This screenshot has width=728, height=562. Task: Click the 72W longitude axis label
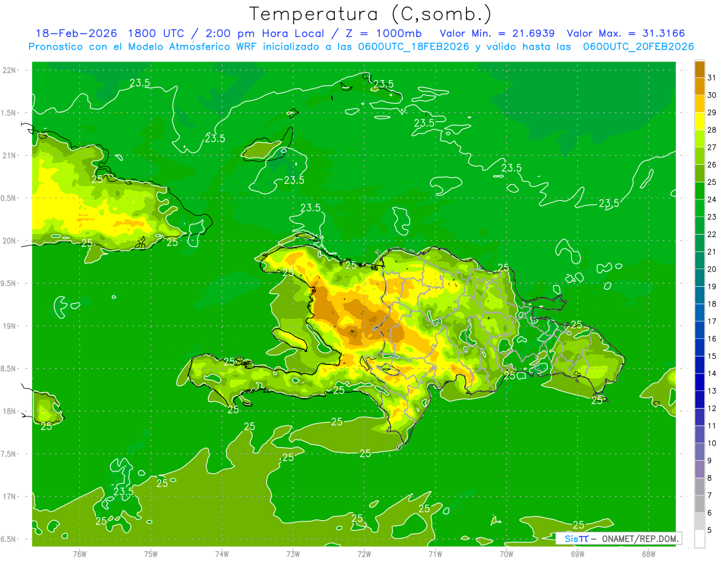tap(364, 554)
